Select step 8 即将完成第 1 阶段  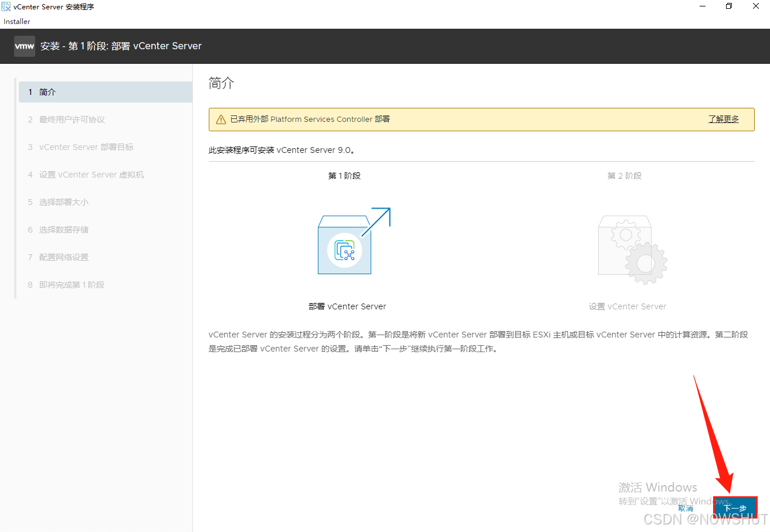point(106,285)
